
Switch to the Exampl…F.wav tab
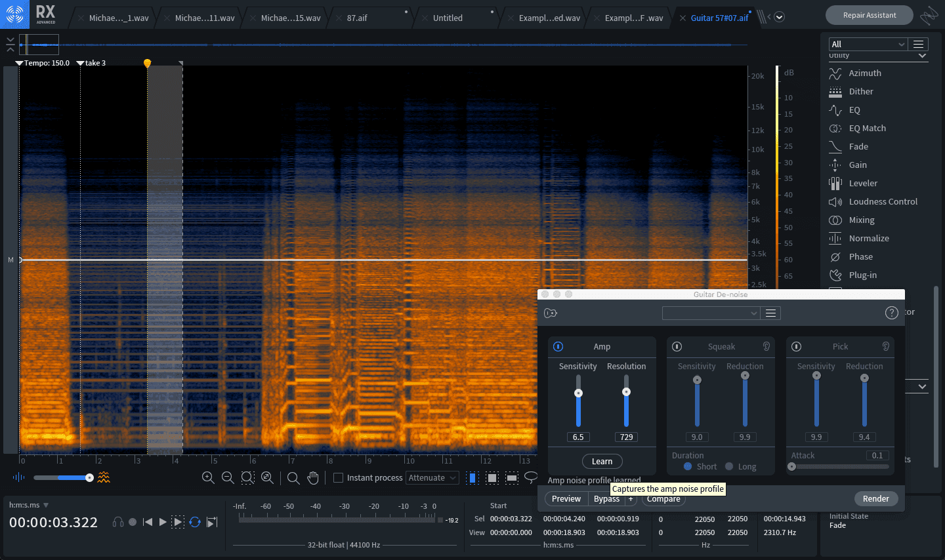(634, 18)
